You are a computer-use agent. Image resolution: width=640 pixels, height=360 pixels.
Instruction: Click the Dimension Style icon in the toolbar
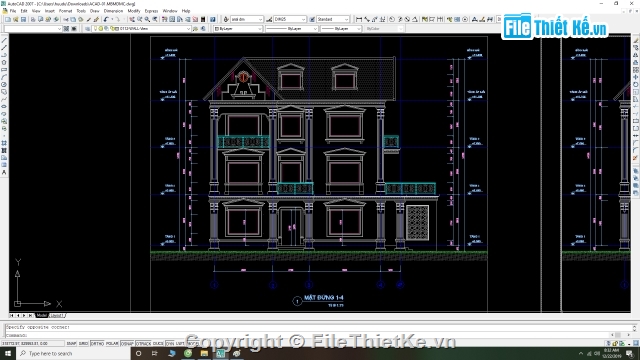pos(269,19)
